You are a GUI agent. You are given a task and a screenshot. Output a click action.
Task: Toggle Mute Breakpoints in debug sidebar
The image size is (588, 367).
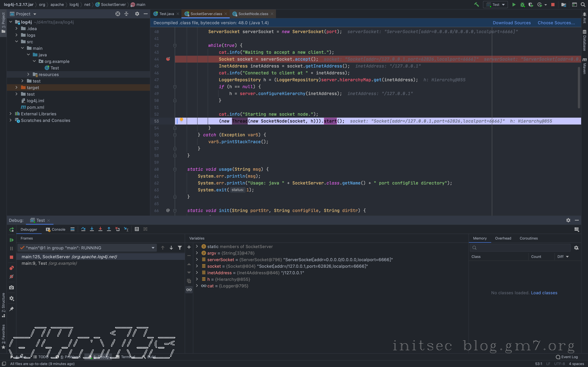click(x=11, y=277)
